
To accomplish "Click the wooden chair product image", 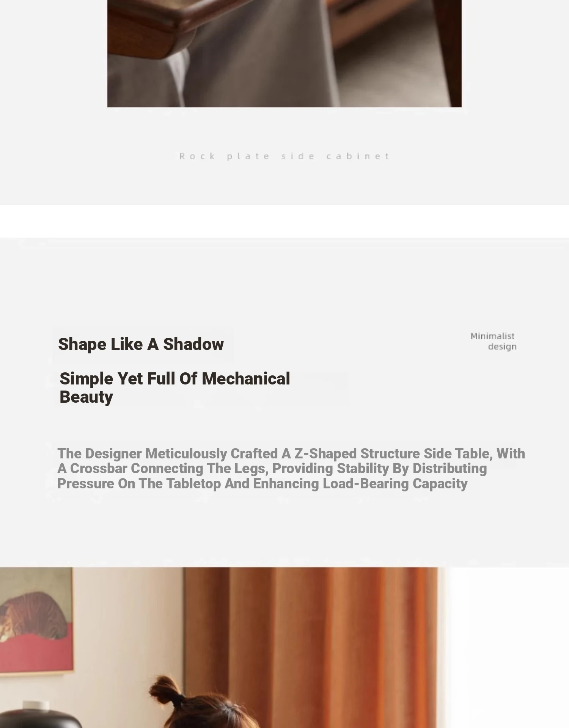I will 284,53.
